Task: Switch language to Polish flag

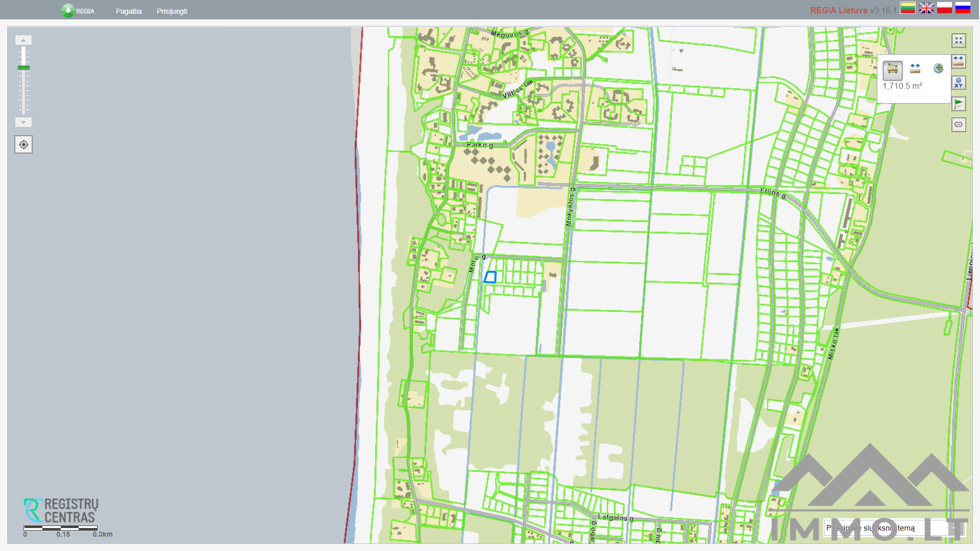Action: coord(944,8)
